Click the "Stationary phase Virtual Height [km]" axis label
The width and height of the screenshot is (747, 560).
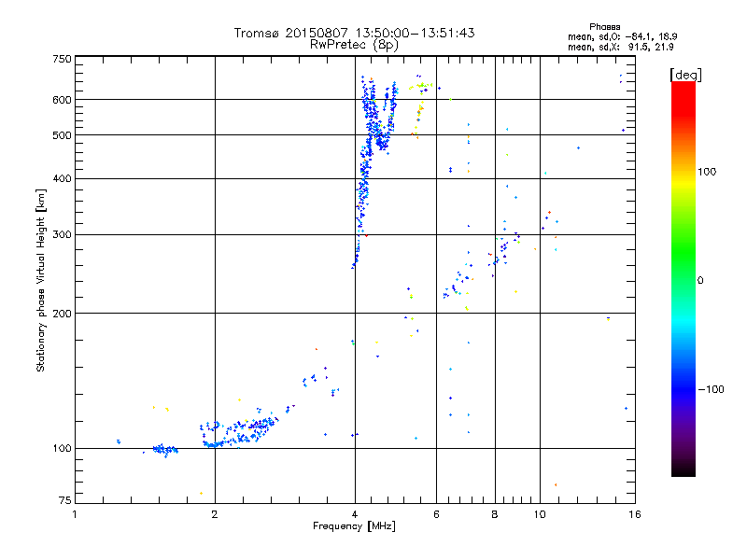coord(41,280)
